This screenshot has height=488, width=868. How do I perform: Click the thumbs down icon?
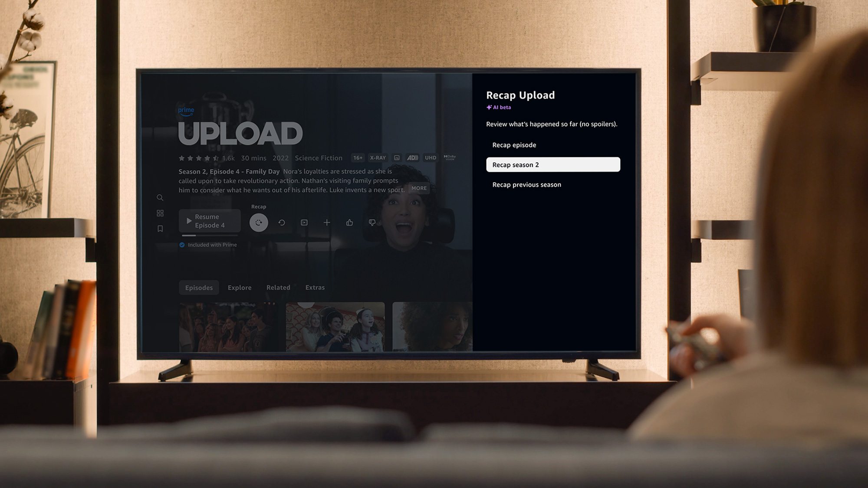[x=372, y=222]
